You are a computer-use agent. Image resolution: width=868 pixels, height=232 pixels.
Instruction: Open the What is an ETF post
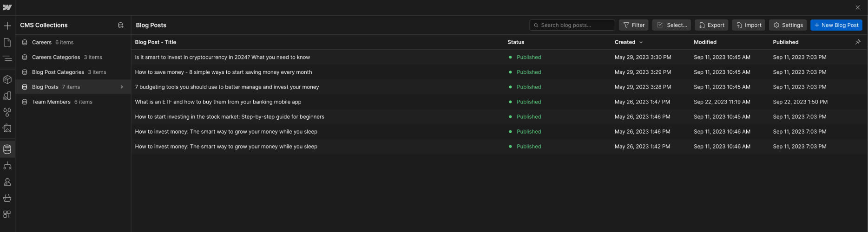pyautogui.click(x=218, y=102)
